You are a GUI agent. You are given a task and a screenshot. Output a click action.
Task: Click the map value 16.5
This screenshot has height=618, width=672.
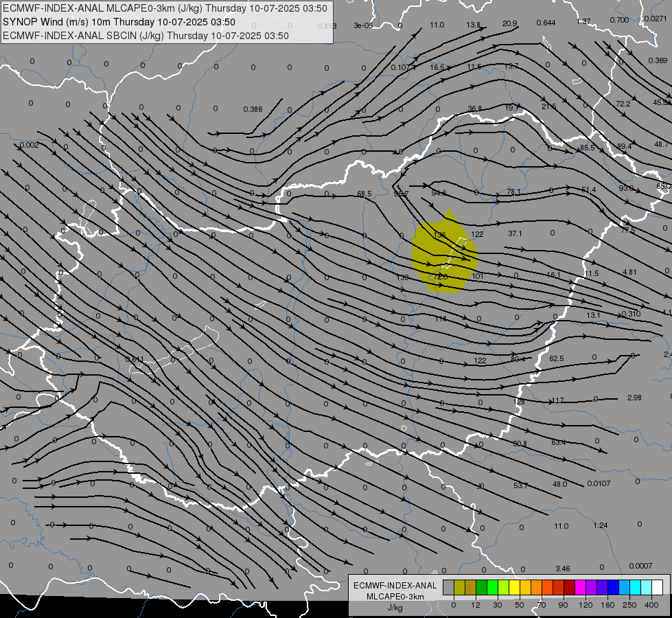(437, 68)
